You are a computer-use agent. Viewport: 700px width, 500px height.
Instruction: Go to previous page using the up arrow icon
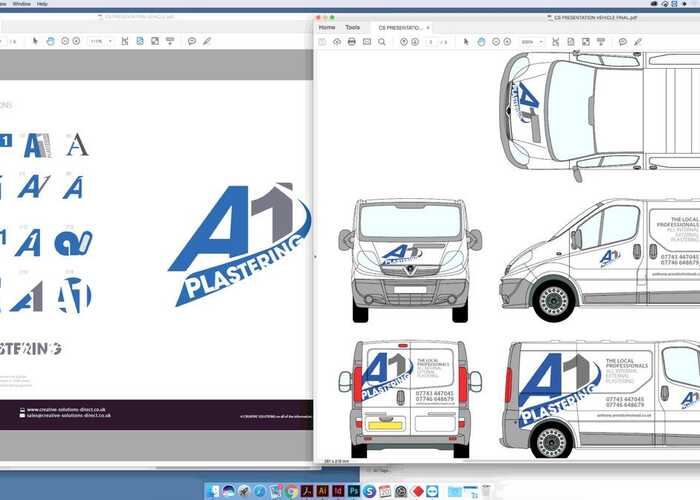coord(403,42)
